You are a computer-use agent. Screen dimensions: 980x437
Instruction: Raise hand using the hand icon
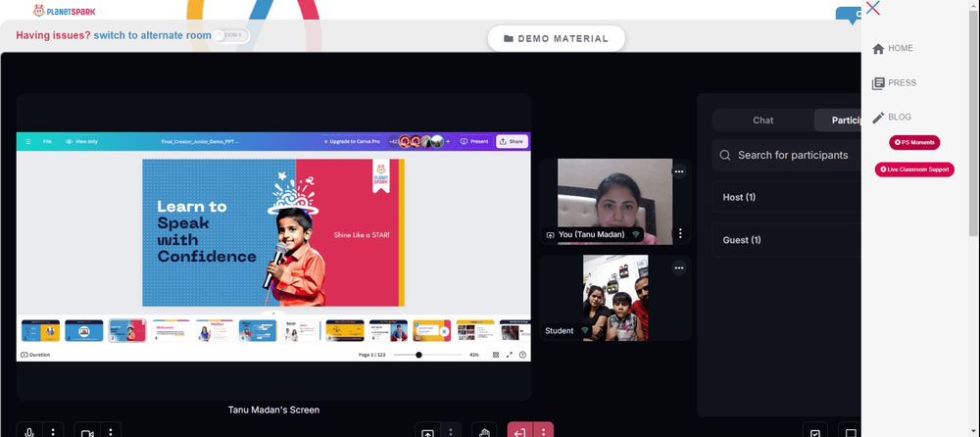[484, 431]
